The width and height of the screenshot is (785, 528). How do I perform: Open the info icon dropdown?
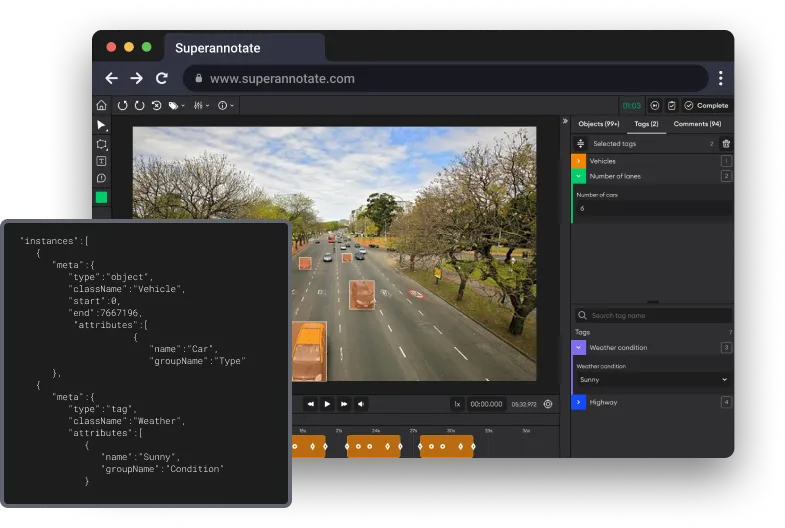[x=226, y=106]
